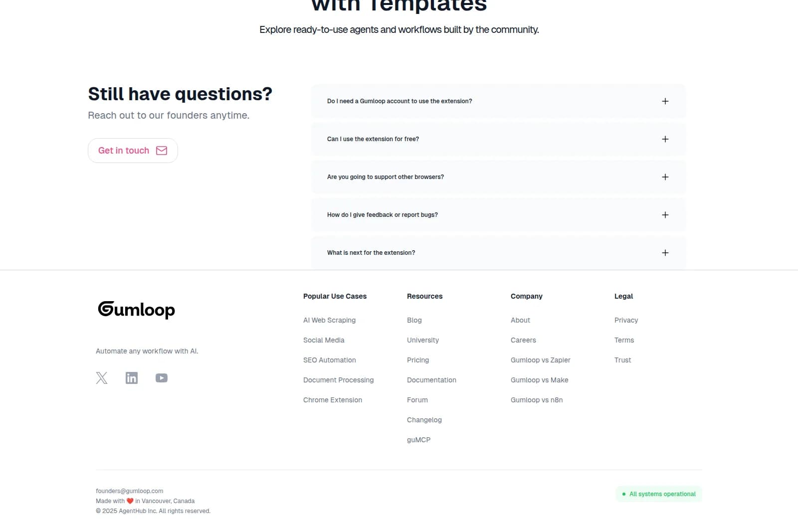Open Gumloop's X profile

click(x=101, y=378)
